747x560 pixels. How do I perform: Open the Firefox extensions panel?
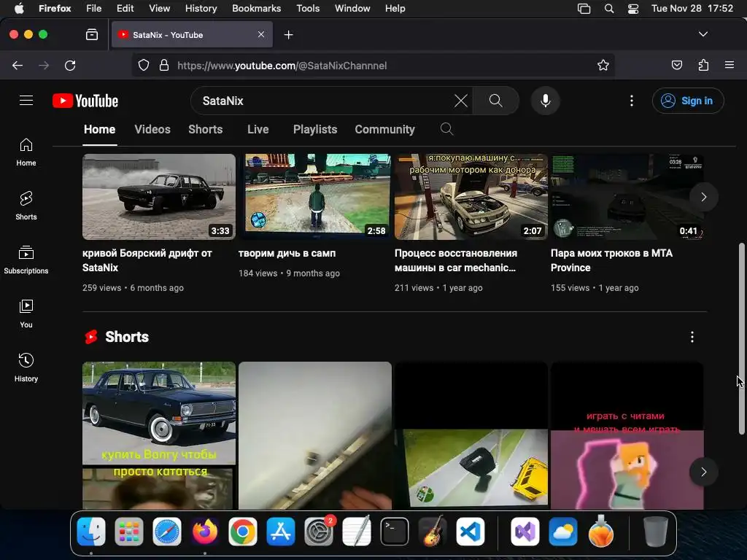[x=703, y=65]
